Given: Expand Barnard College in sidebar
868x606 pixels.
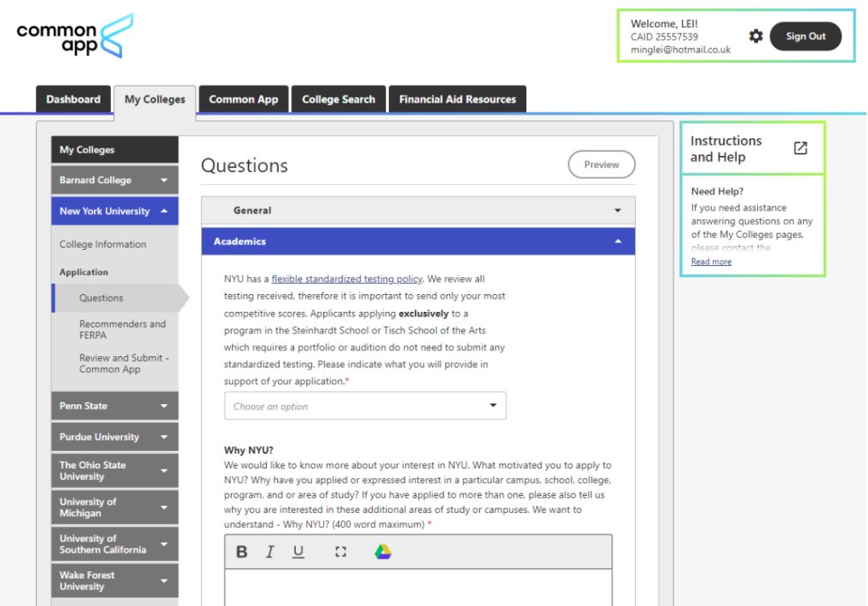Looking at the screenshot, I should point(115,180).
